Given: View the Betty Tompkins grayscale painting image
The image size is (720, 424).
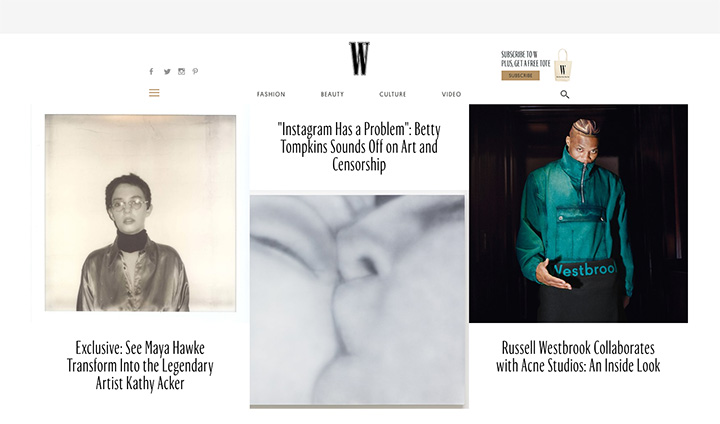Looking at the screenshot, I should (x=359, y=300).
